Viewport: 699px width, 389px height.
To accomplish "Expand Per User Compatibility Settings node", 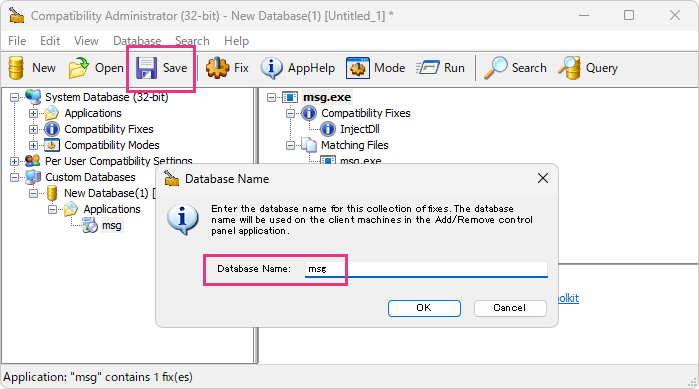I will click(15, 161).
